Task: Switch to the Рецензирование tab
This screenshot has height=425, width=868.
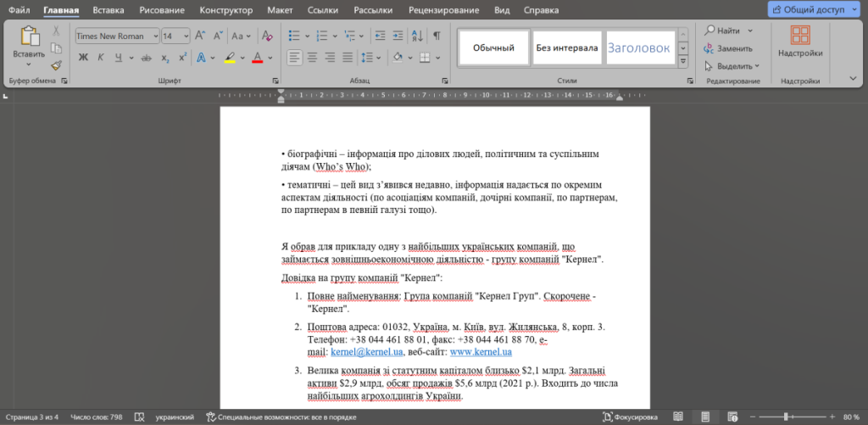Action: 444,10
